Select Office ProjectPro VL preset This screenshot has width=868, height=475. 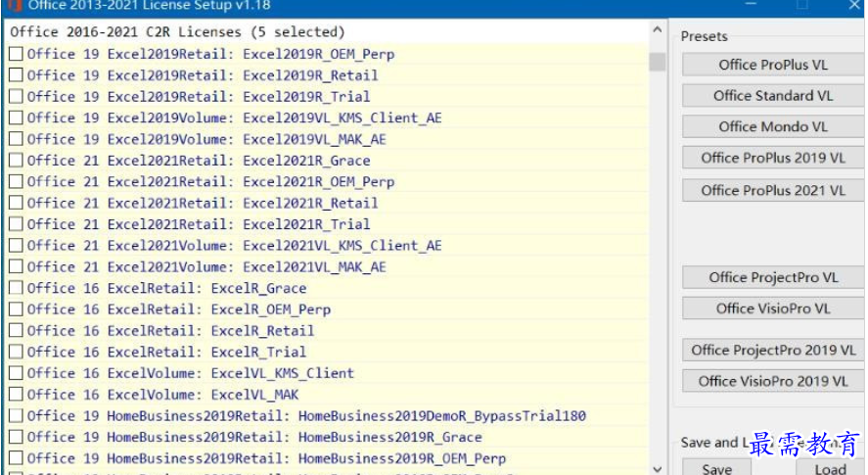click(x=773, y=278)
